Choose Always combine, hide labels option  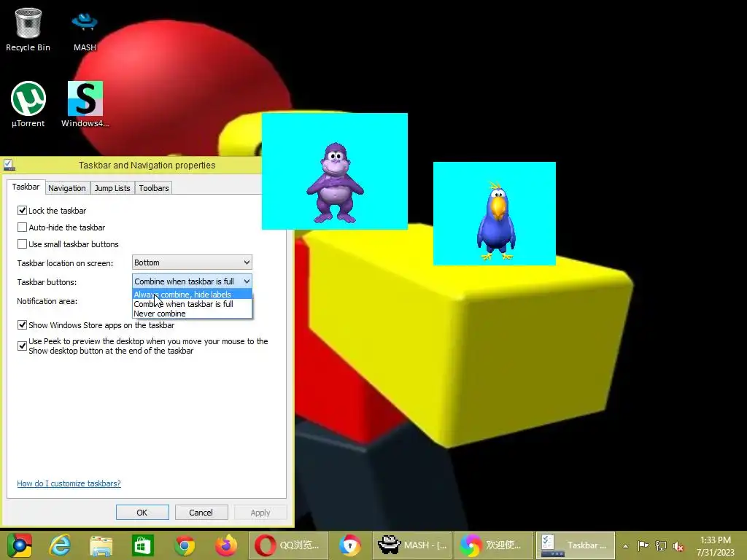[x=192, y=295]
